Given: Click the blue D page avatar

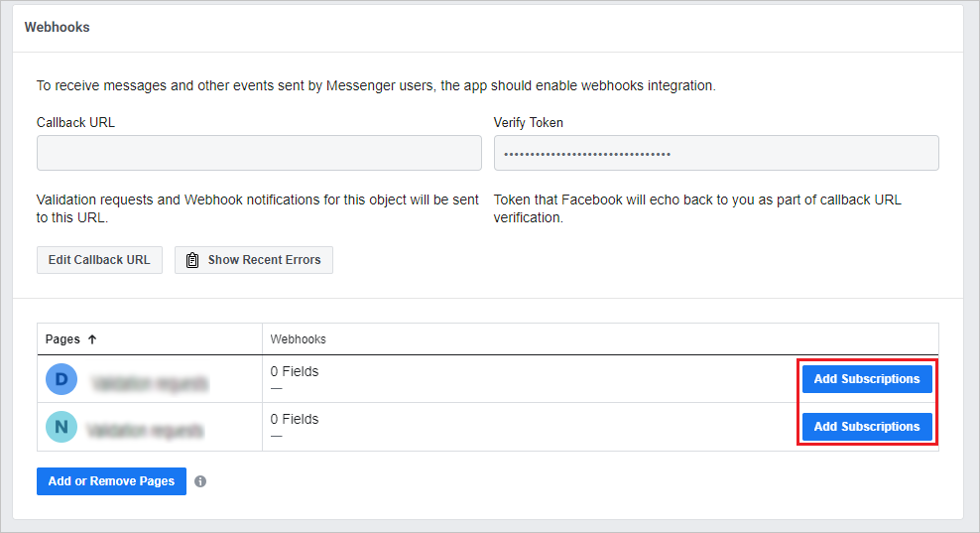Looking at the screenshot, I should click(61, 379).
